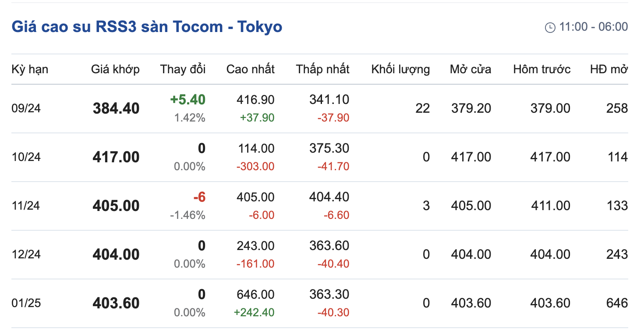
Task: Click the 11:00 - 06:00 time range
Action: click(594, 27)
